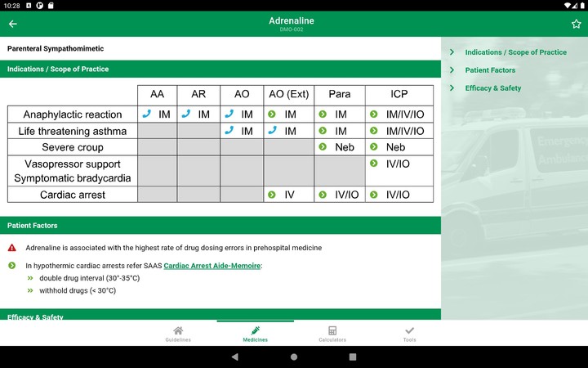This screenshot has height=368, width=588.
Task: Click the Para column header
Action: 340,94
